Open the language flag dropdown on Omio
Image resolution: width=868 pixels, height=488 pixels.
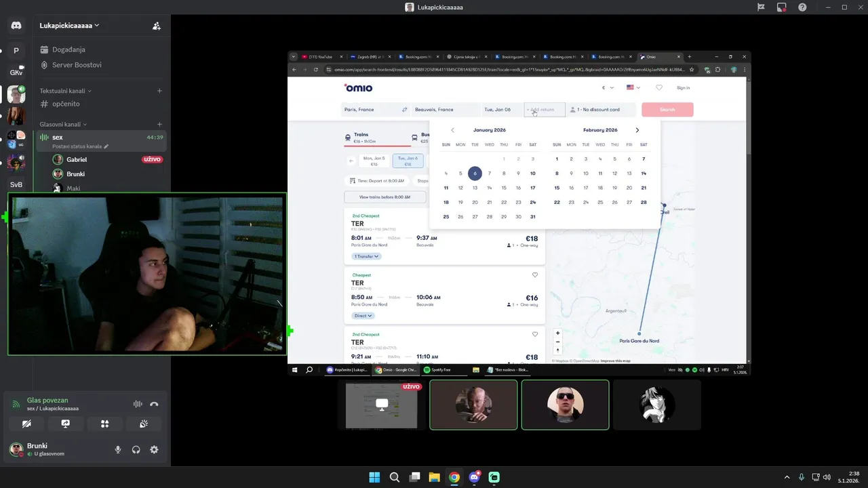[x=633, y=87]
